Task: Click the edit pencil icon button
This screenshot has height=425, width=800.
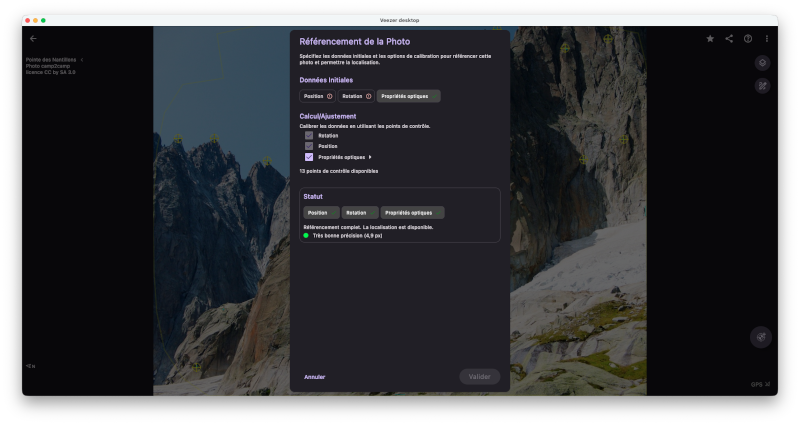Action: [x=762, y=86]
